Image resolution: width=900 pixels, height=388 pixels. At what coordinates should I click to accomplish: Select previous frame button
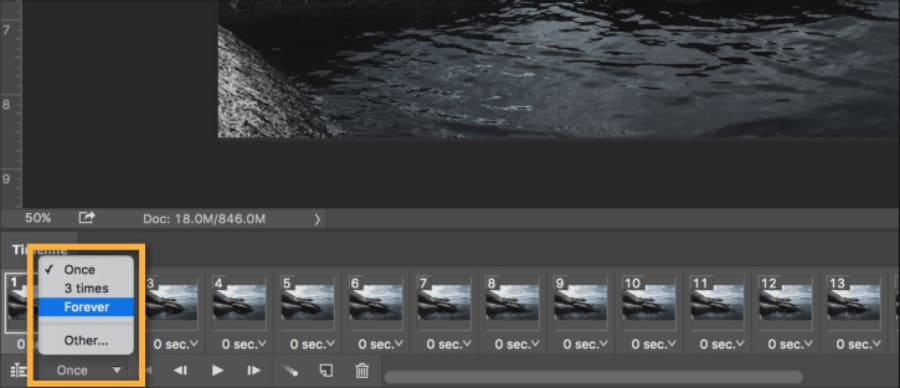[180, 370]
